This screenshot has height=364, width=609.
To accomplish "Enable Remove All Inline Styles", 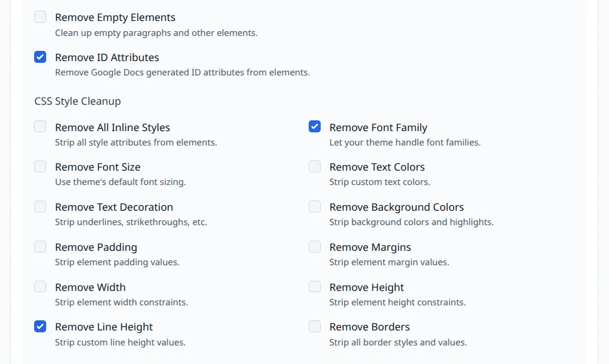I will pos(40,126).
